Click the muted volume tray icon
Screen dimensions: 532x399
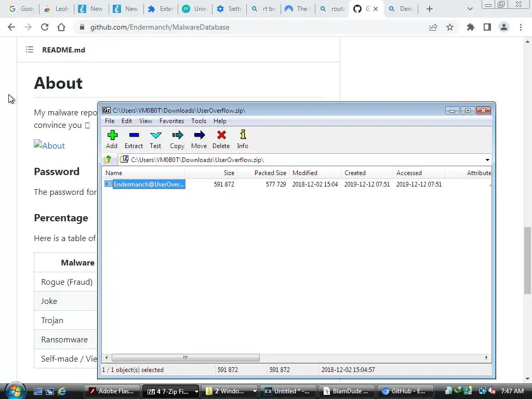pos(492,391)
